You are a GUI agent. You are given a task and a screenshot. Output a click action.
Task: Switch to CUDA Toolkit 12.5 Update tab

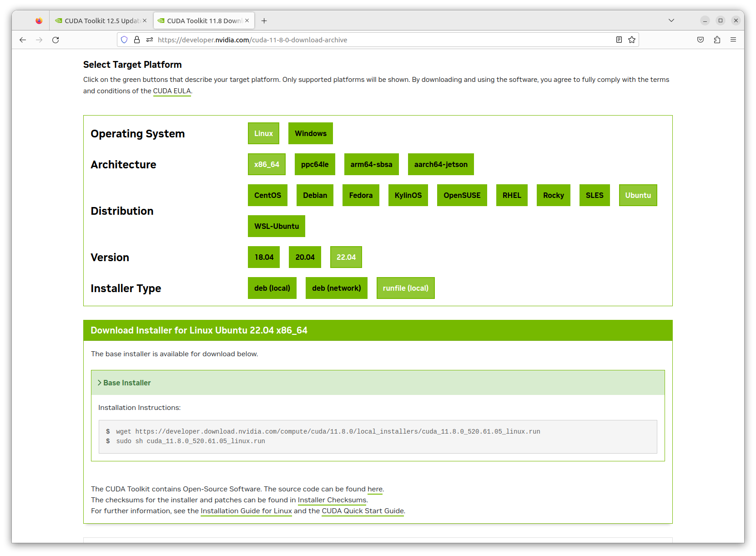pos(101,21)
